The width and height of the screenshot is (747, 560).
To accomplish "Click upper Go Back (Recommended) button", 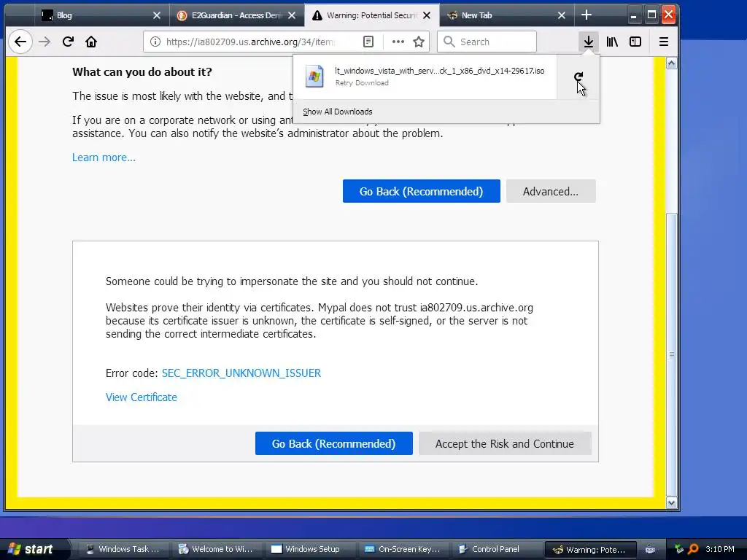I will (x=421, y=192).
